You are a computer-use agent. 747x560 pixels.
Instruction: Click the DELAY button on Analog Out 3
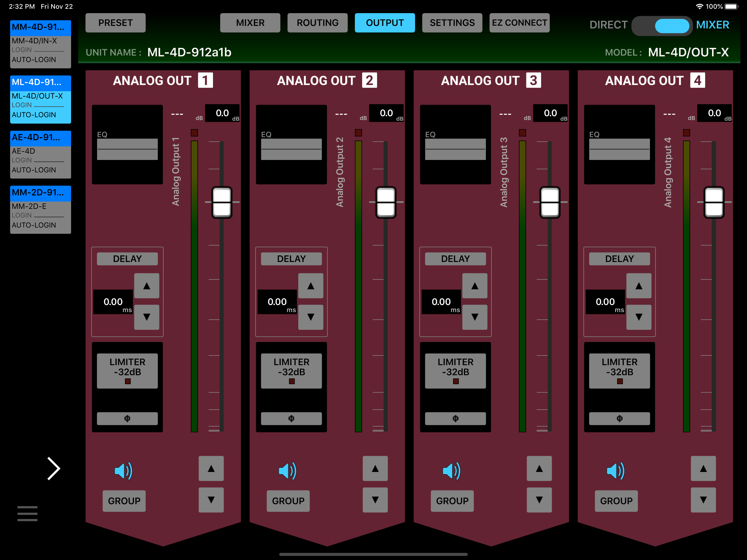coord(456,259)
